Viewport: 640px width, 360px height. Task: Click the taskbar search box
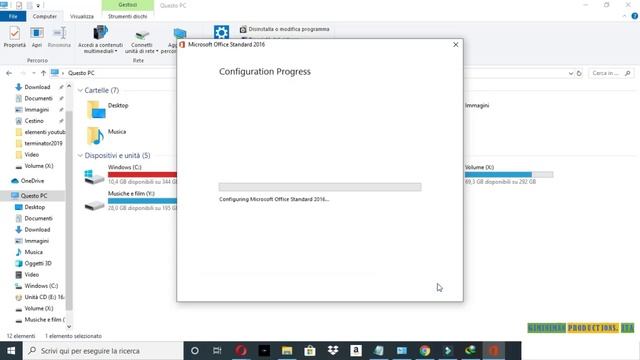tap(103, 351)
